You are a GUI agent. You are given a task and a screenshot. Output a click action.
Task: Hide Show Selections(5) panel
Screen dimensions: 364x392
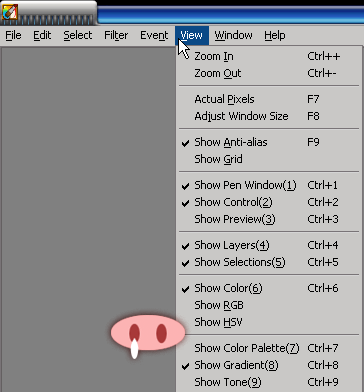coord(269,262)
